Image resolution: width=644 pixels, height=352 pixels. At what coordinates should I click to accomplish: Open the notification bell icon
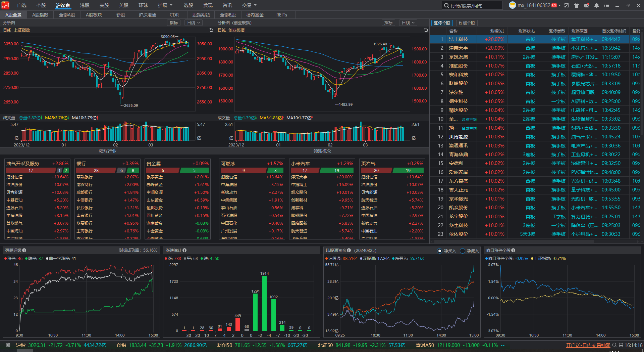click(597, 5)
